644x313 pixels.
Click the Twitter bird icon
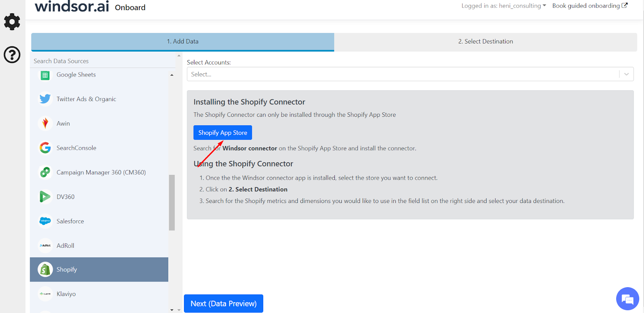[45, 99]
